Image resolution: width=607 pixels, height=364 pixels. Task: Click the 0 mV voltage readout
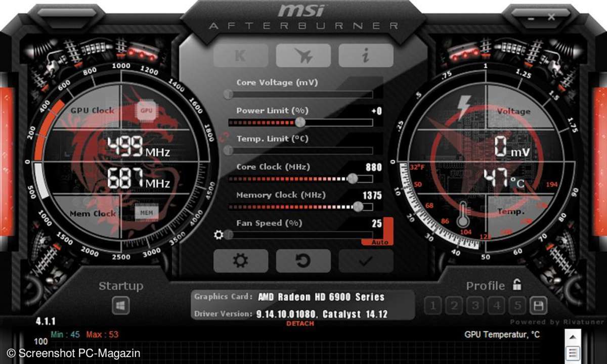click(x=511, y=147)
